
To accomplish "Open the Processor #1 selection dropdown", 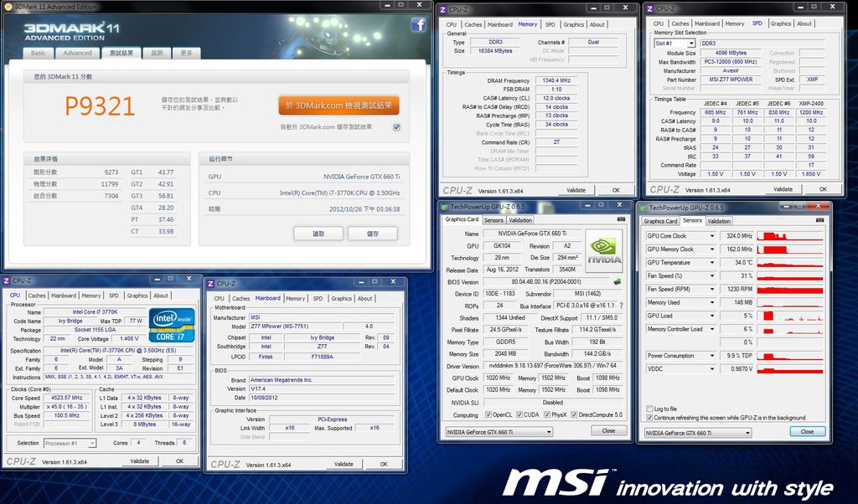I will point(92,444).
